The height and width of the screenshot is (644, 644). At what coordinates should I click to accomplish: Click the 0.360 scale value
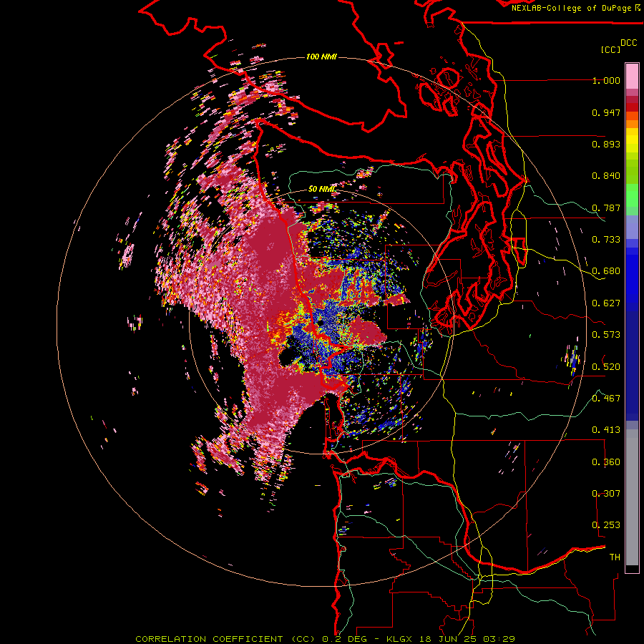(606, 462)
